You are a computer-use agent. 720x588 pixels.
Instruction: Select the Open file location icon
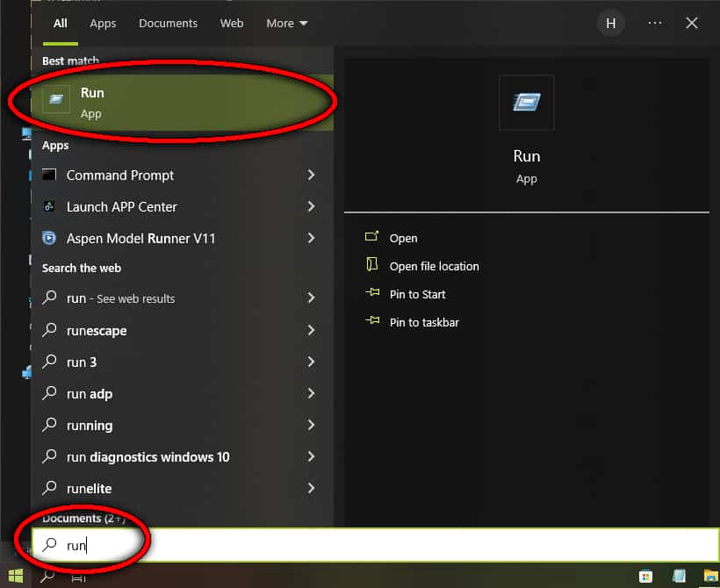tap(371, 266)
